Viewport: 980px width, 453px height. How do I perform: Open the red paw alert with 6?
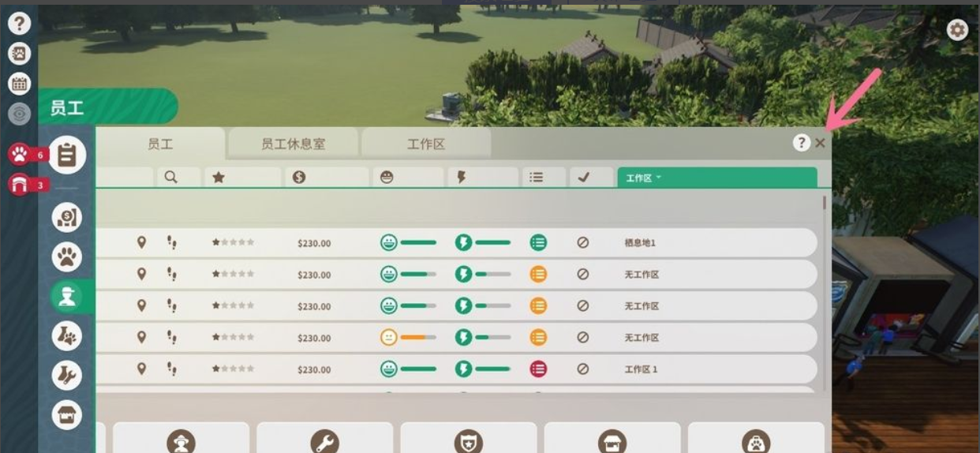click(x=27, y=155)
